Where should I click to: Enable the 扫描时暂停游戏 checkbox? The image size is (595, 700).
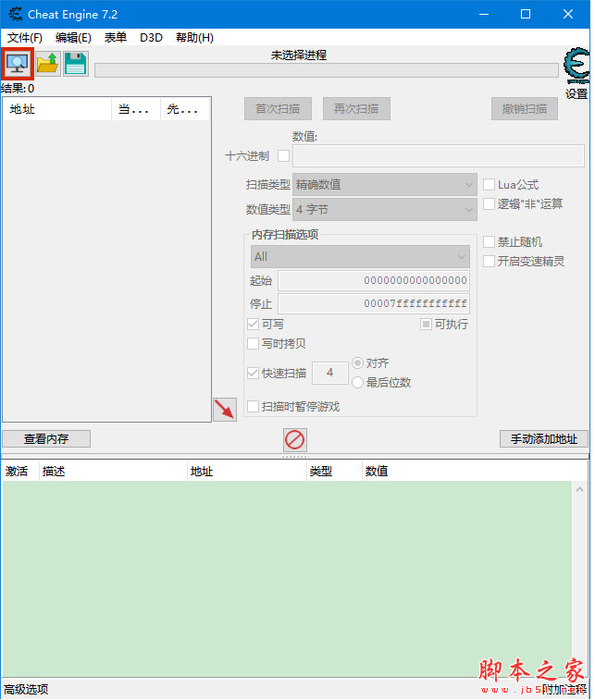(253, 406)
